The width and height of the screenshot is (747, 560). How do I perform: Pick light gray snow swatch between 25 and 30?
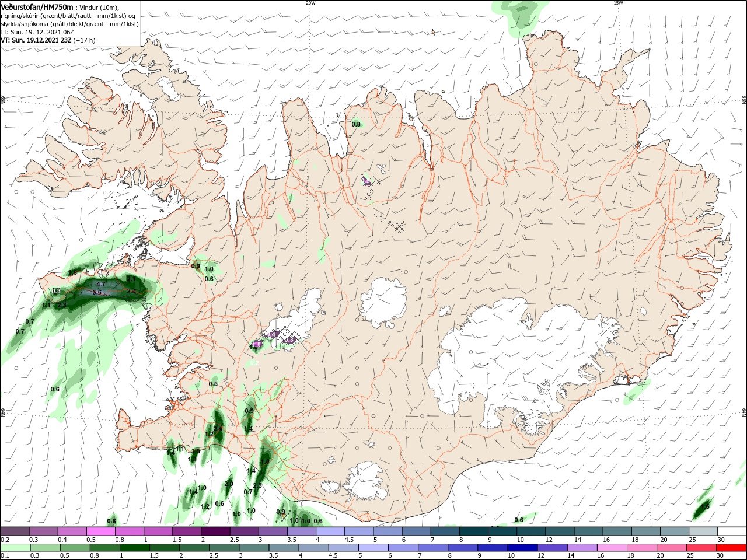pos(703,531)
